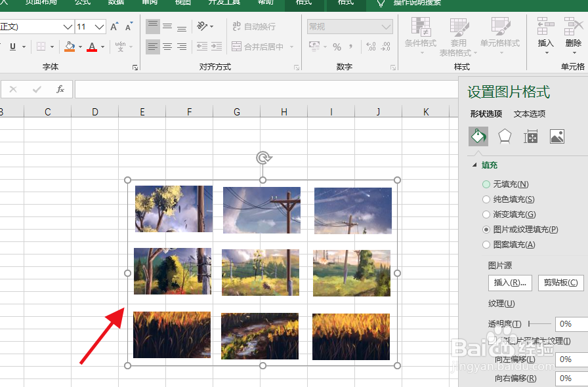The image size is (588, 387).
Task: Click the fill color paint bucket
Action: (70, 47)
